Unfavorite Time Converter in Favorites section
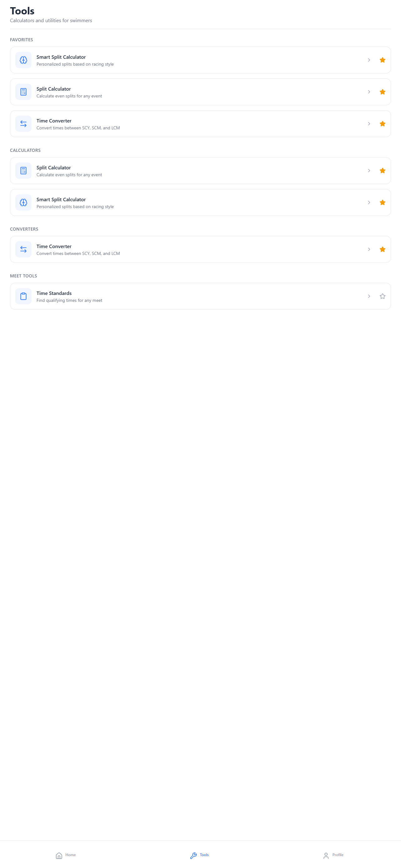 pos(383,124)
